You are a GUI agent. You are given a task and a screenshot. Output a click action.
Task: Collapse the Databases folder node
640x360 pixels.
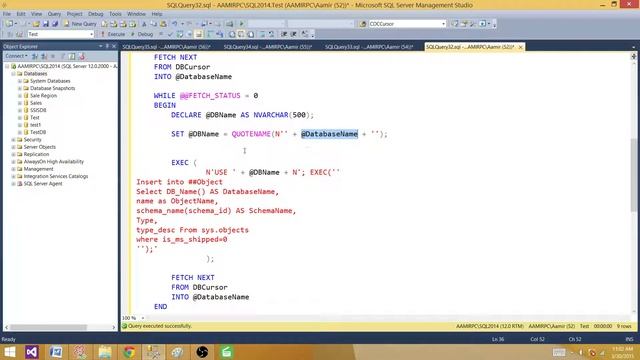(x=13, y=73)
